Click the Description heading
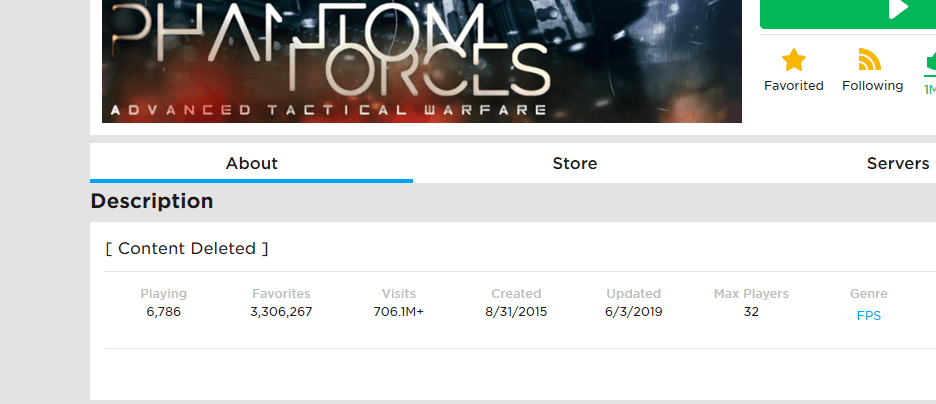Viewport: 936px width, 404px height. coord(152,201)
